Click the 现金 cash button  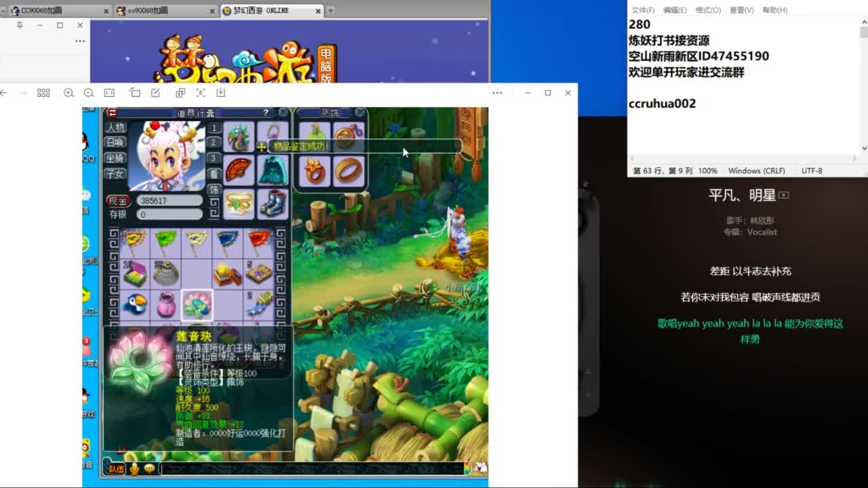pos(118,201)
